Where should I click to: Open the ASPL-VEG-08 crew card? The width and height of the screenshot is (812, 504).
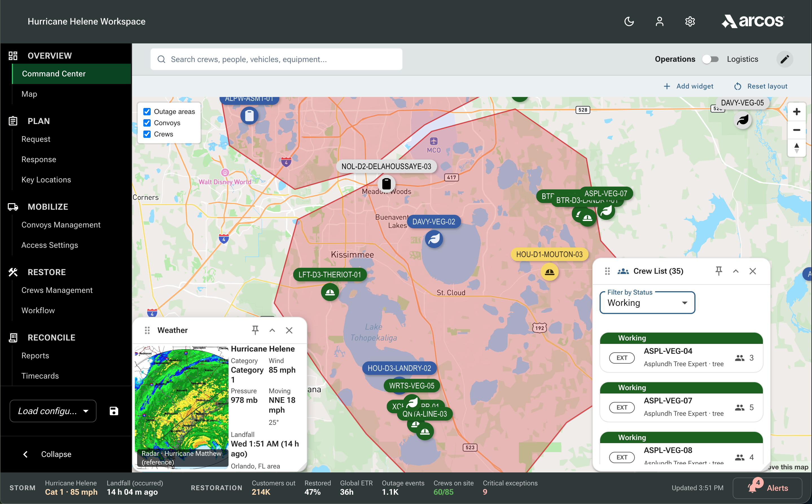tap(681, 448)
